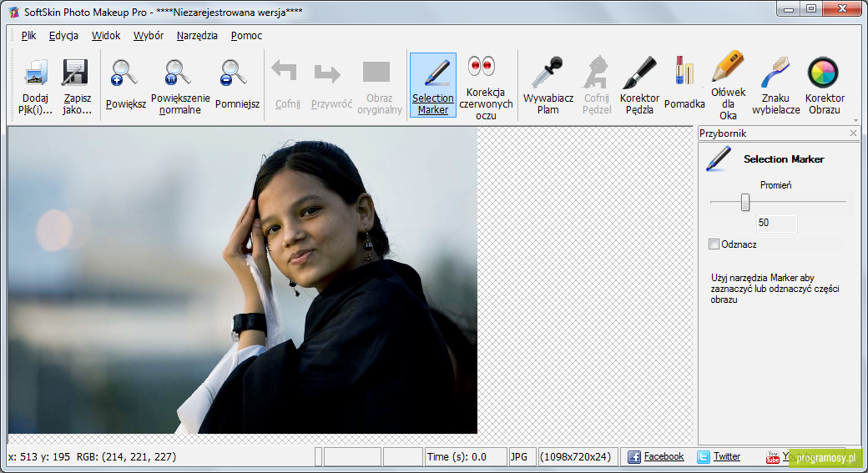Click the Facebook icon in status bar

pyautogui.click(x=633, y=457)
